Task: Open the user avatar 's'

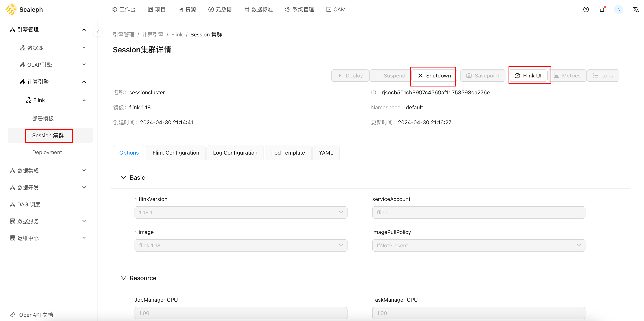Action: [x=618, y=10]
